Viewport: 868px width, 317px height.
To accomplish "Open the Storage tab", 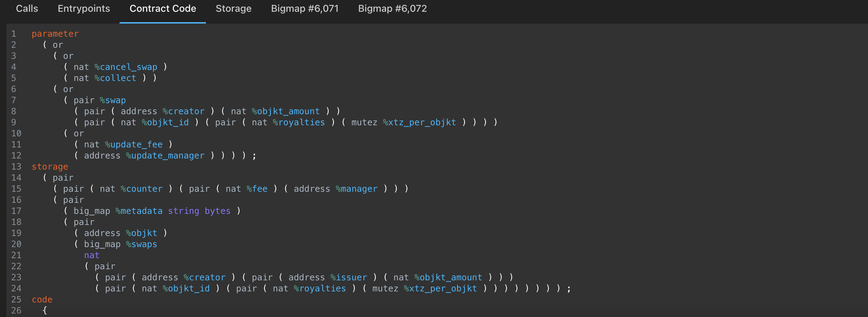I will point(234,9).
